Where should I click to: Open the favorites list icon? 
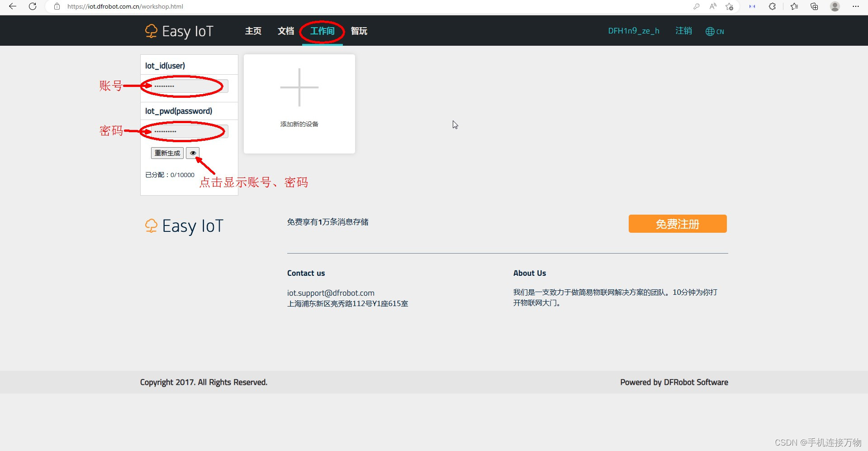click(794, 6)
